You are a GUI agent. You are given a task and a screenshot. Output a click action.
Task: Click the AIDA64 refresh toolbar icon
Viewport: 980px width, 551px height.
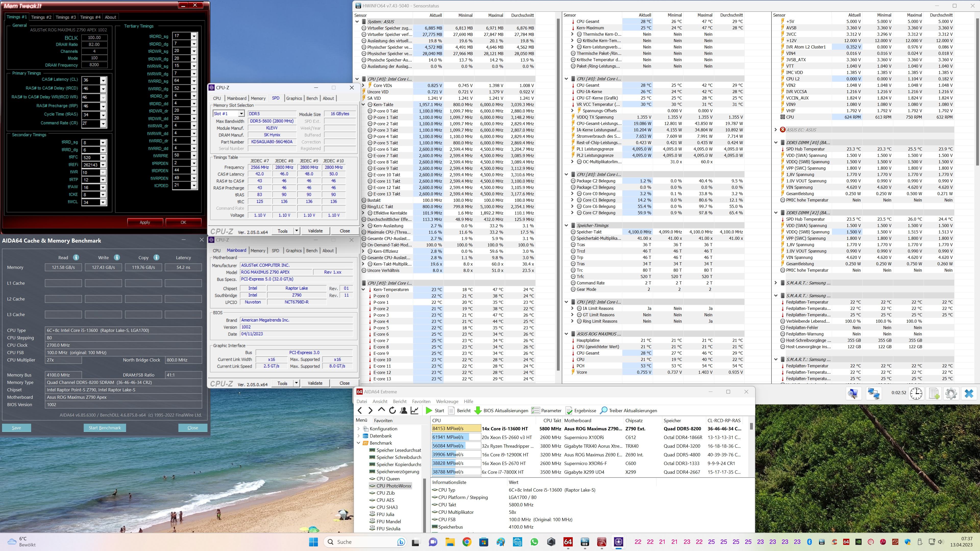pos(392,411)
